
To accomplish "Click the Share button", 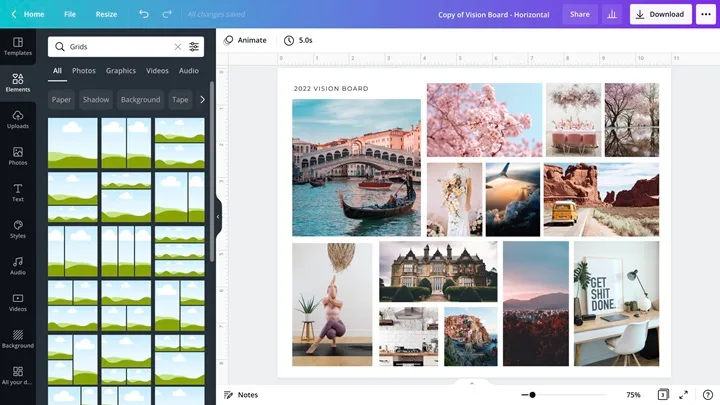I will [x=580, y=14].
